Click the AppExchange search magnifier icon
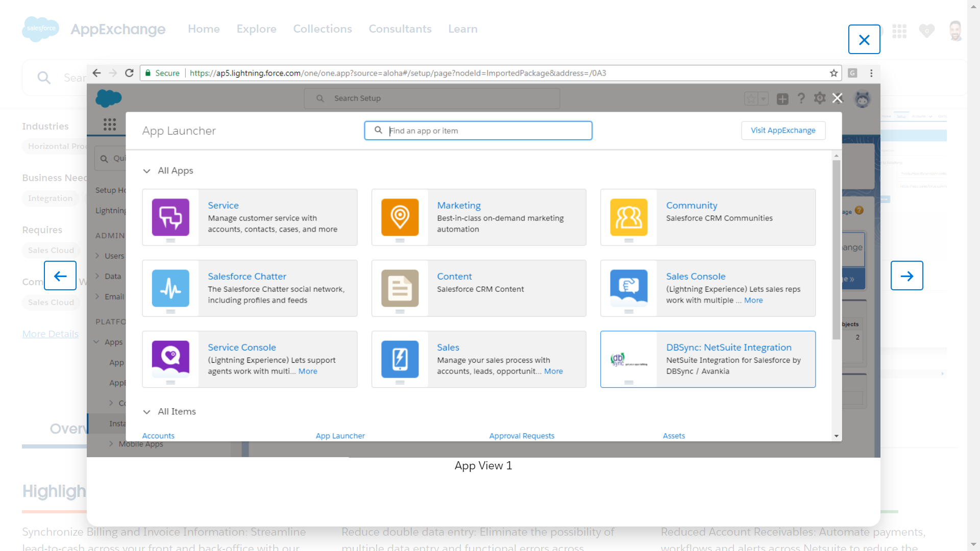 [x=44, y=78]
